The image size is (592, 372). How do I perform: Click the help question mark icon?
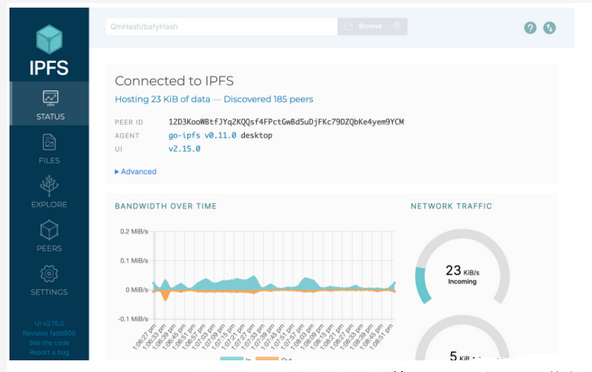(530, 28)
